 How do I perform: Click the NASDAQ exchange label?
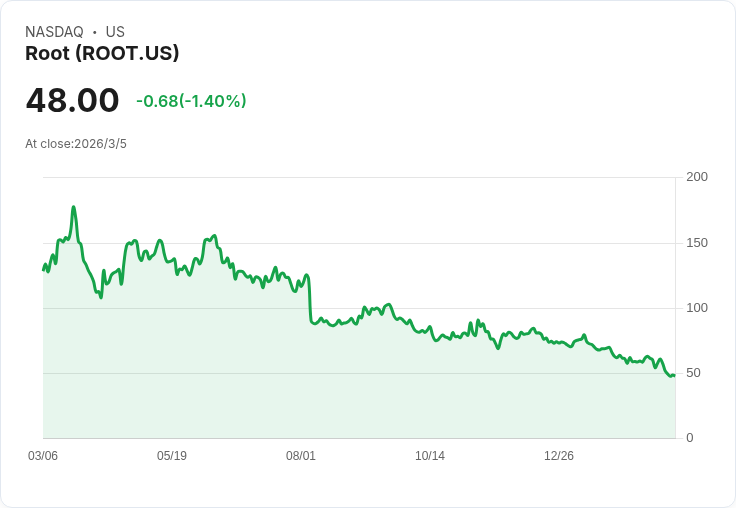coord(54,32)
